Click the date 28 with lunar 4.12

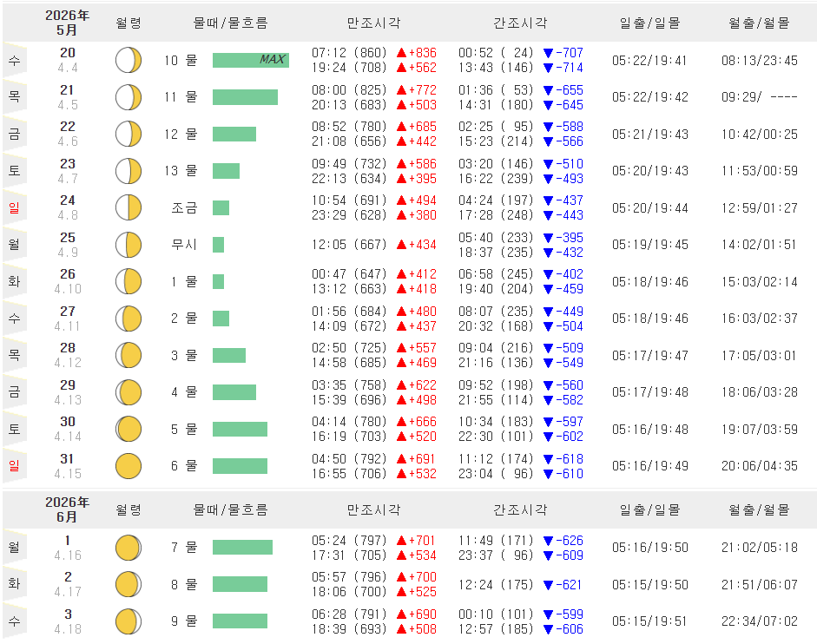[x=68, y=355]
